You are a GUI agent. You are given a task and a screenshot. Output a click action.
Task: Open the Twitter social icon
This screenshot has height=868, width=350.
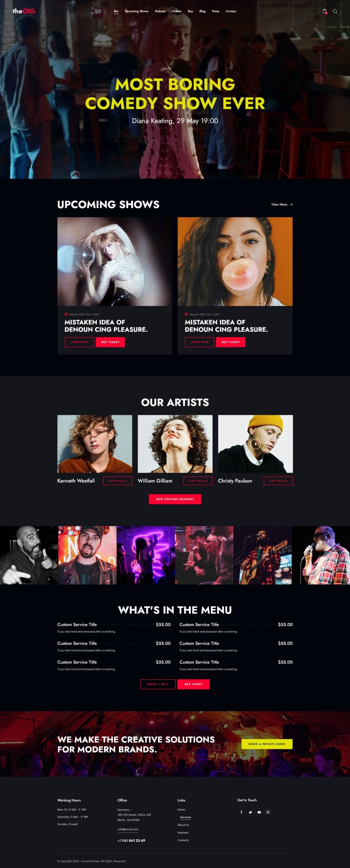[x=250, y=812]
